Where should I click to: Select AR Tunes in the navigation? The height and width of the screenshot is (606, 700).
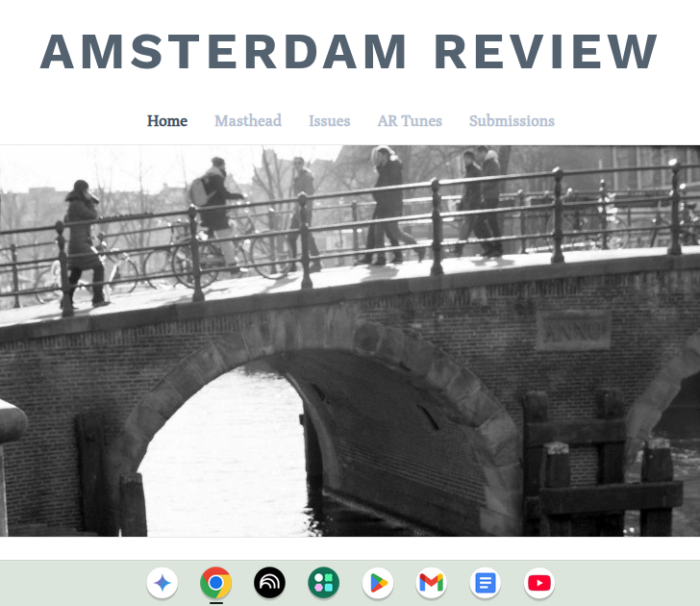410,121
